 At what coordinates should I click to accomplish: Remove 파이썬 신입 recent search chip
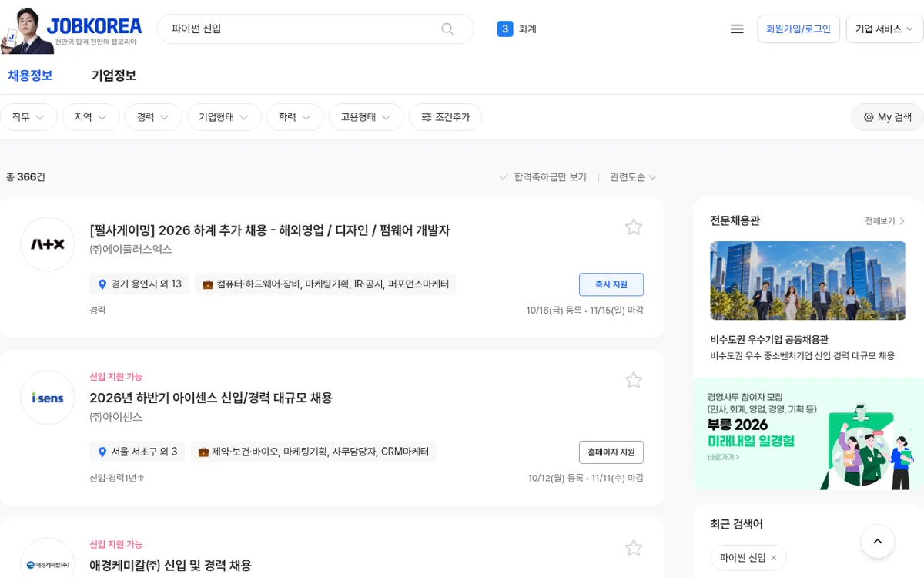(774, 557)
